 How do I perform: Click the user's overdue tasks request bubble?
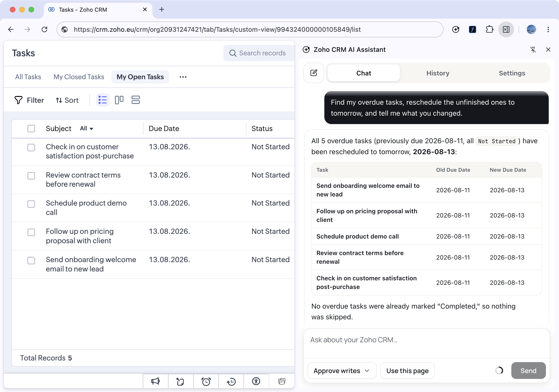click(x=436, y=107)
